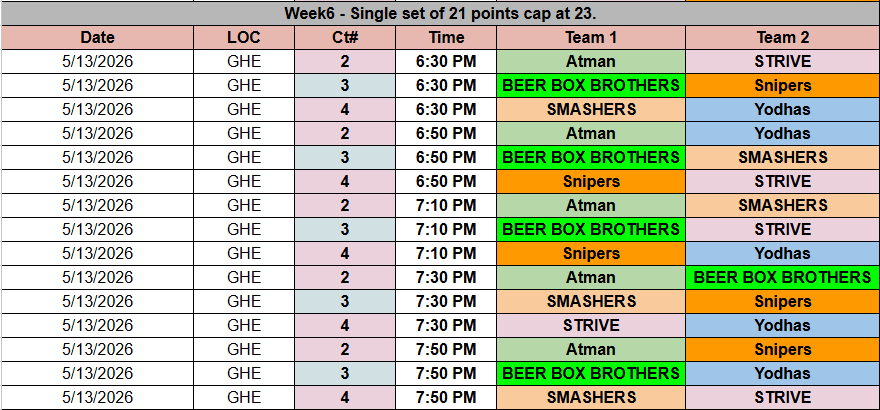Image resolution: width=880 pixels, height=410 pixels.
Task: Click the 7:50 PM time cell for court 4
Action: point(446,397)
